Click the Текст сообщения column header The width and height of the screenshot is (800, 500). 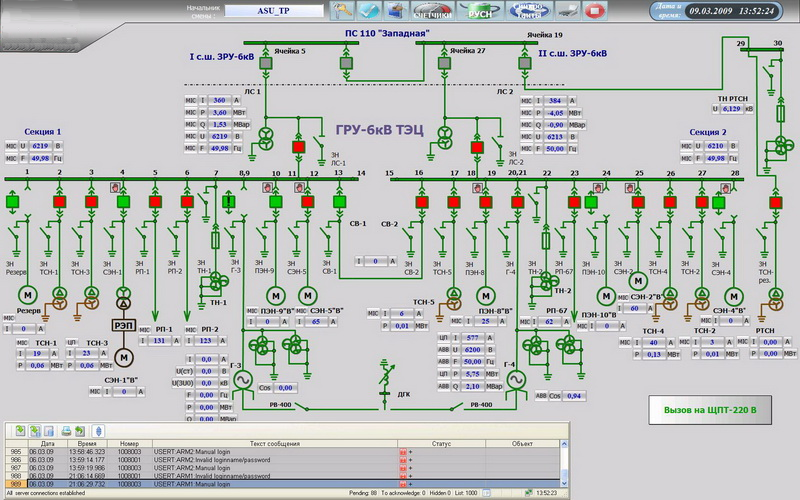(274, 443)
